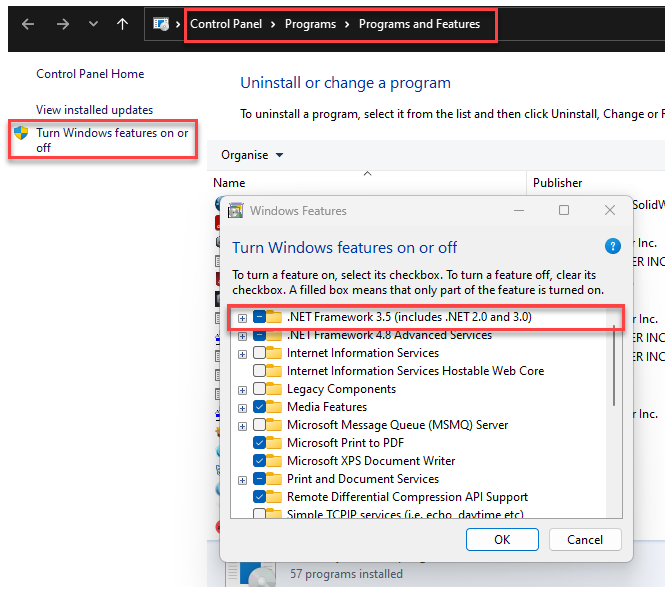
Task: Click the '57 programs installed' status text
Action: pyautogui.click(x=346, y=574)
